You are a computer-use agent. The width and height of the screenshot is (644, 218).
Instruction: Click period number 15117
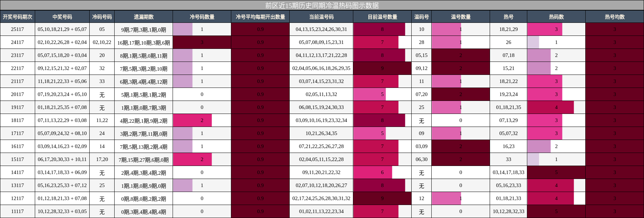[x=18, y=159]
